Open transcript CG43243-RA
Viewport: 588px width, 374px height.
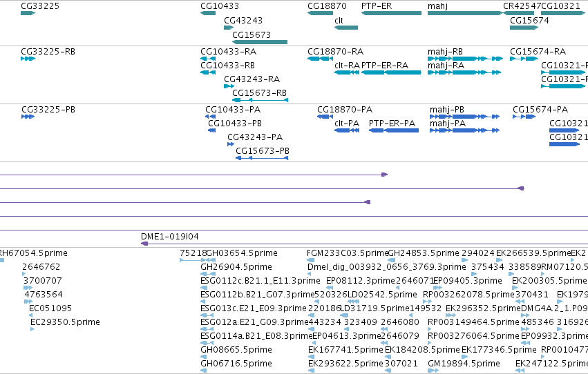click(252, 79)
